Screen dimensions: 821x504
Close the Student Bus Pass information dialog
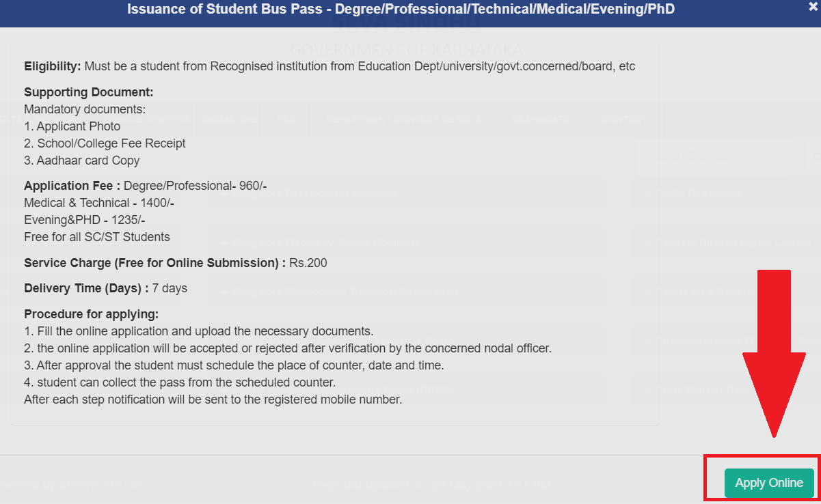pyautogui.click(x=813, y=7)
